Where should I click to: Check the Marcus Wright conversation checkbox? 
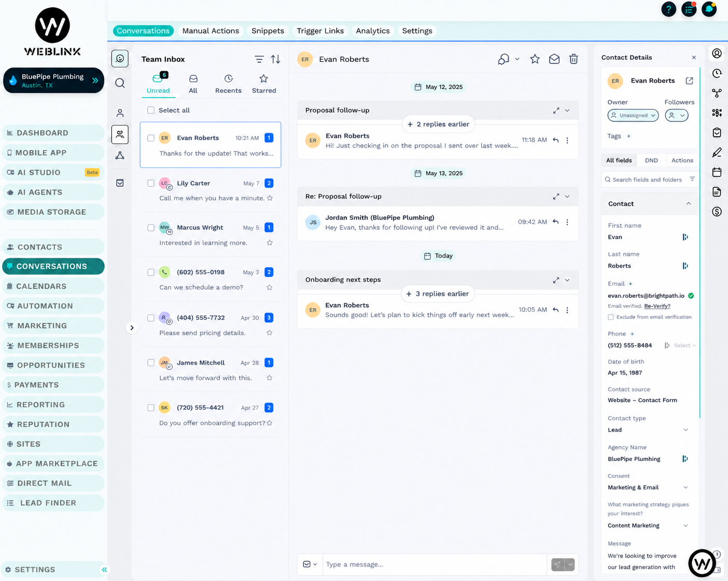tap(151, 228)
